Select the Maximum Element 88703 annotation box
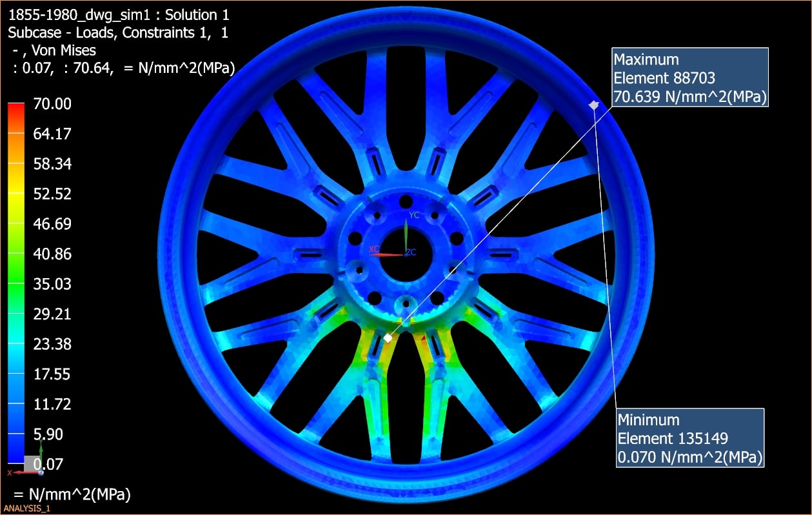This screenshot has height=515, width=812. tap(688, 77)
